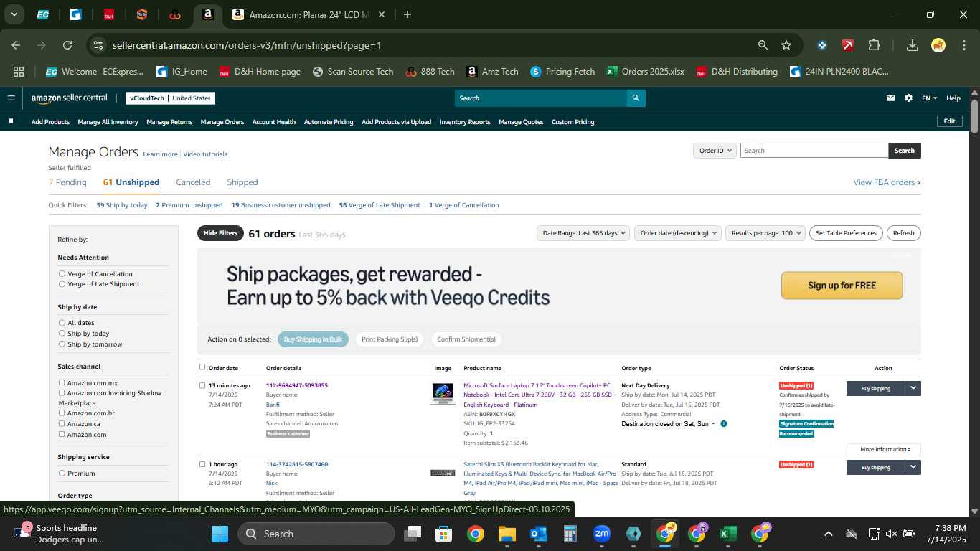Click the browser address bar URL

(x=247, y=45)
